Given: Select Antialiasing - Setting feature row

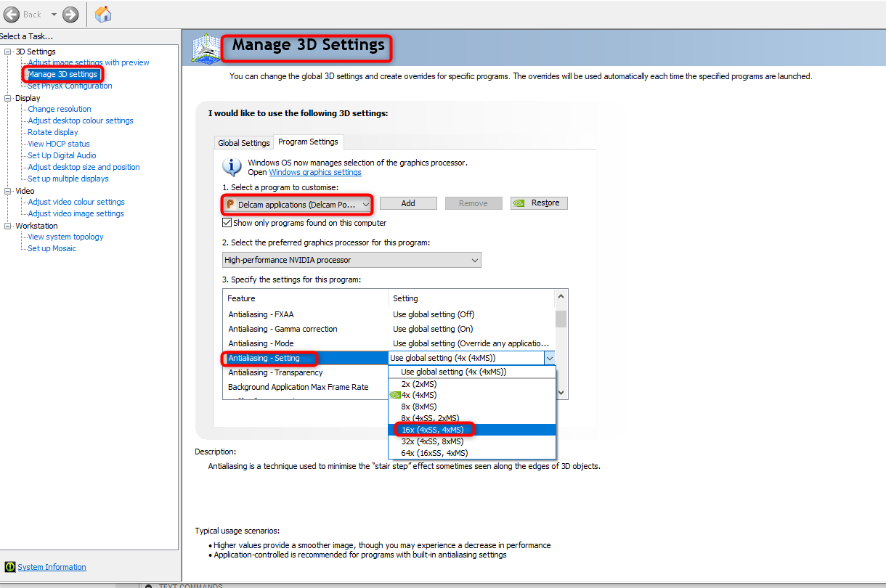Looking at the screenshot, I should (306, 358).
